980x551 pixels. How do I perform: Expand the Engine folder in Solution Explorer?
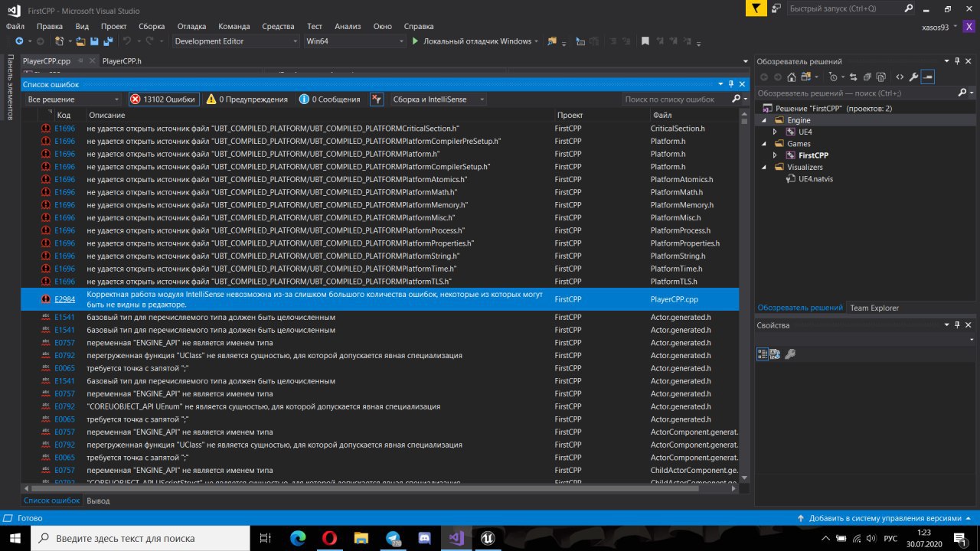tap(763, 120)
